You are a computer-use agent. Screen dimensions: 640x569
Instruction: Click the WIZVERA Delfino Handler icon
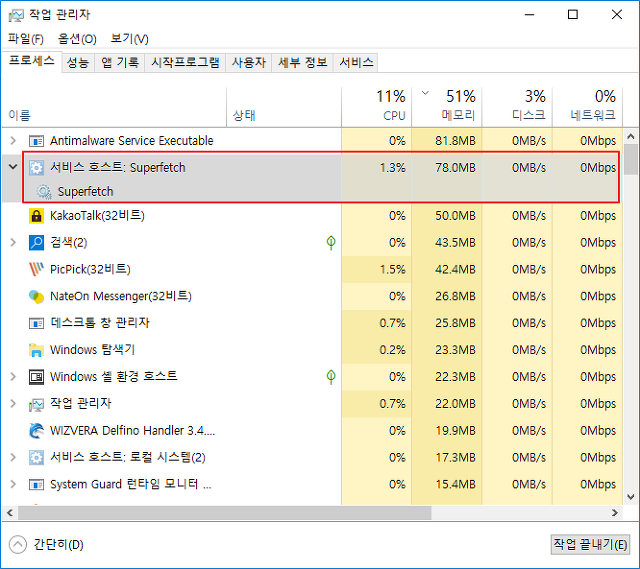point(36,431)
